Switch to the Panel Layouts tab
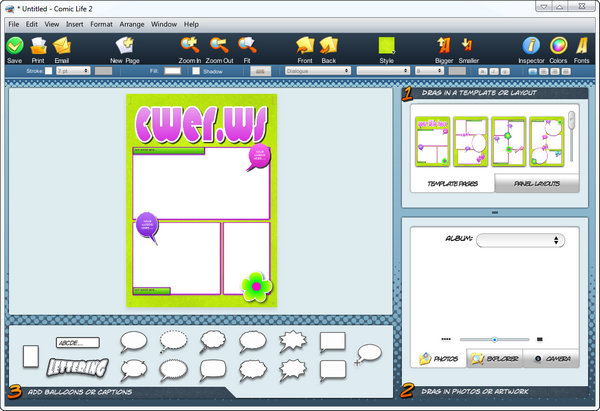600x411 pixels. (536, 184)
